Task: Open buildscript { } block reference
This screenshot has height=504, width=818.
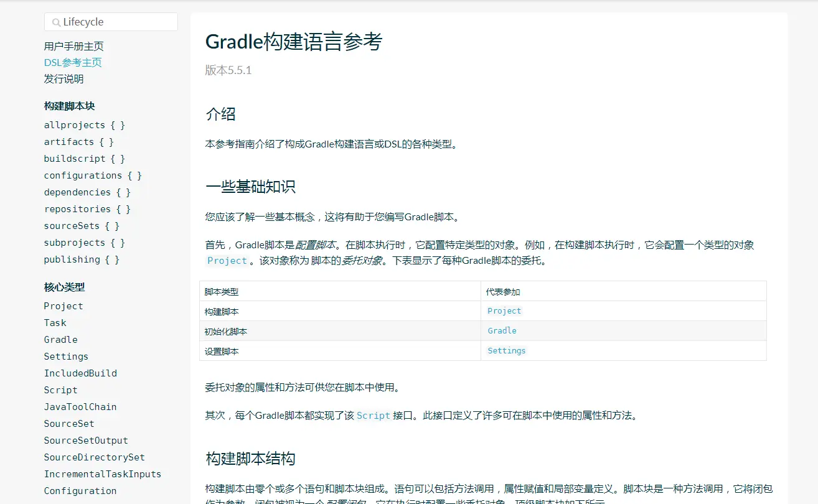Action: (x=85, y=159)
